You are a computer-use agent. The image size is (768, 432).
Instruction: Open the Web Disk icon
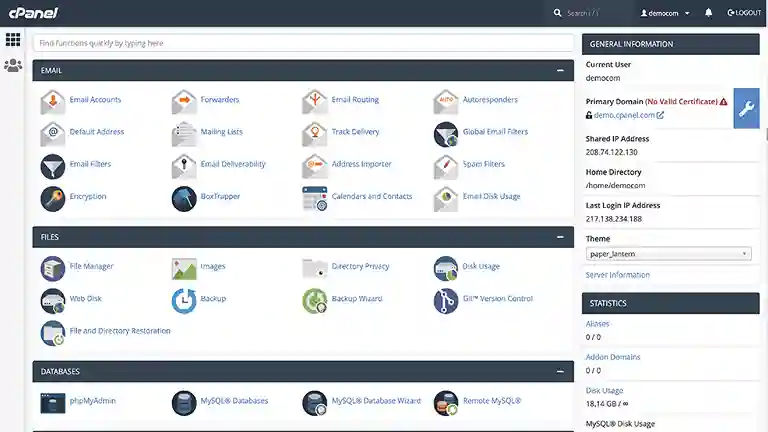[53, 301]
